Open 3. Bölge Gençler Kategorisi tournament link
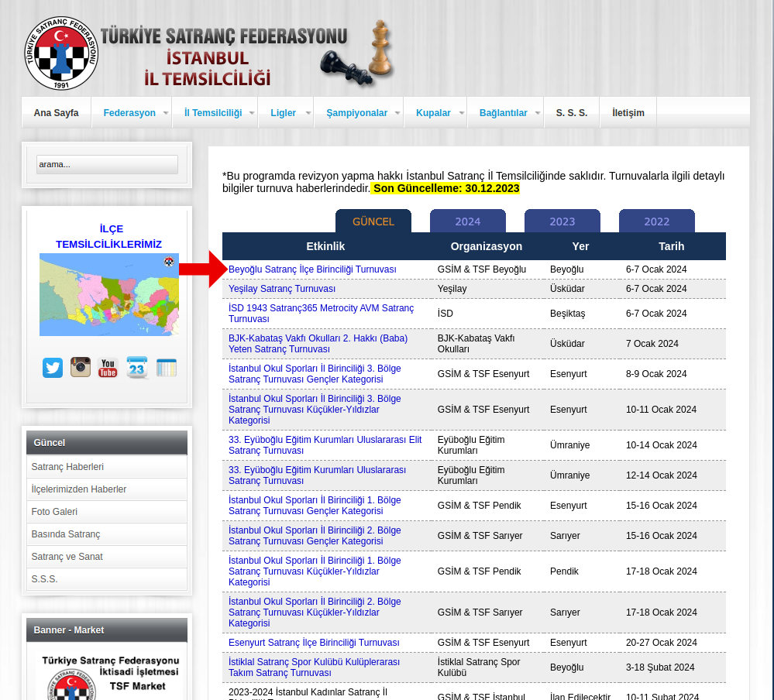774x700 pixels. [x=315, y=373]
